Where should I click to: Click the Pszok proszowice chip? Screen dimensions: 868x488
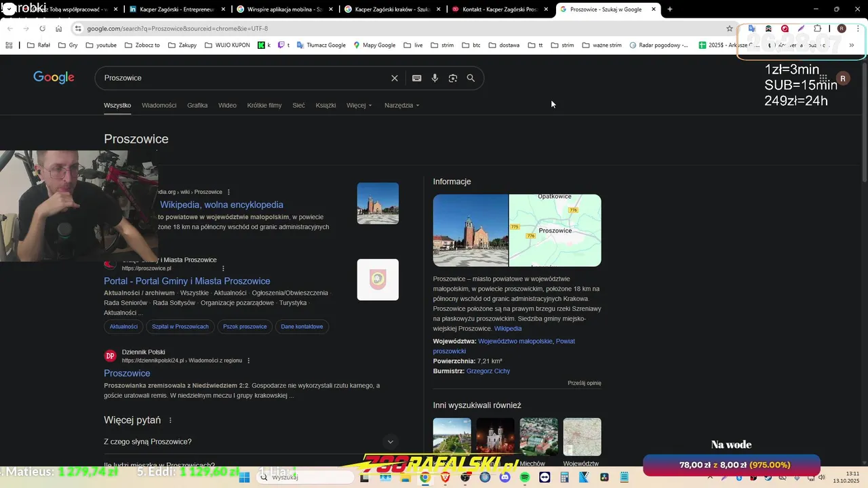[x=245, y=327]
